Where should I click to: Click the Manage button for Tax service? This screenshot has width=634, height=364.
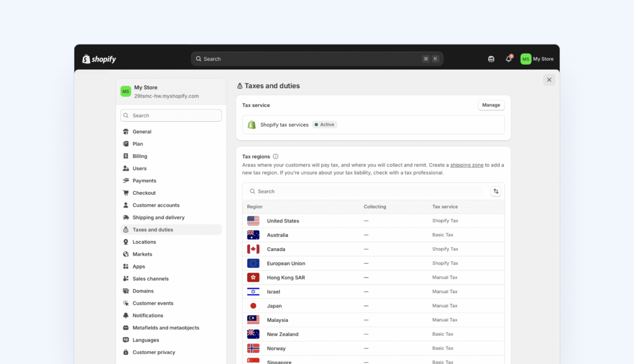click(491, 105)
